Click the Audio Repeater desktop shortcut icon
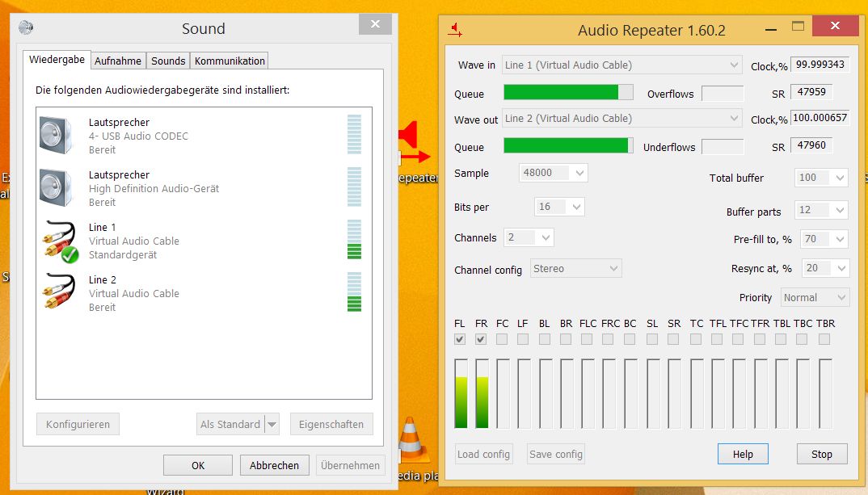 click(414, 141)
